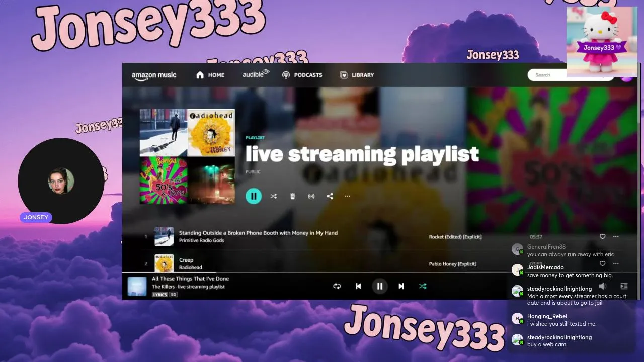
Task: Click the JONSEY streamer avatar circle
Action: coord(61,181)
